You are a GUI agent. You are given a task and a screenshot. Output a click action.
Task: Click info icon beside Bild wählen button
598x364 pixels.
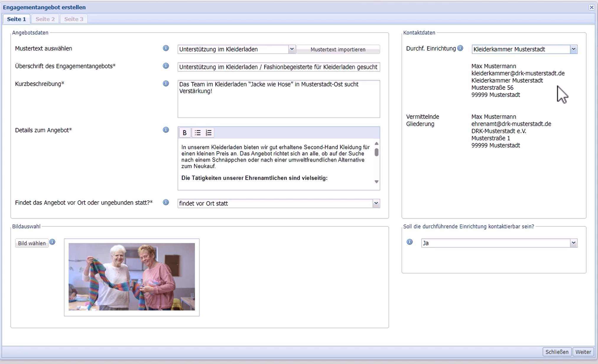pyautogui.click(x=52, y=242)
